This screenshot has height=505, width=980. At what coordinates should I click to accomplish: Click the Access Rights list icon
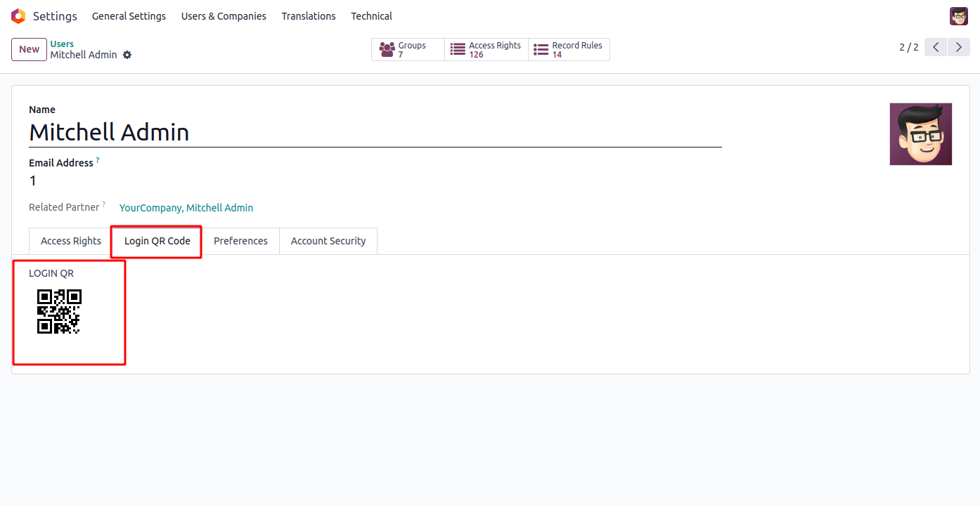click(x=458, y=50)
